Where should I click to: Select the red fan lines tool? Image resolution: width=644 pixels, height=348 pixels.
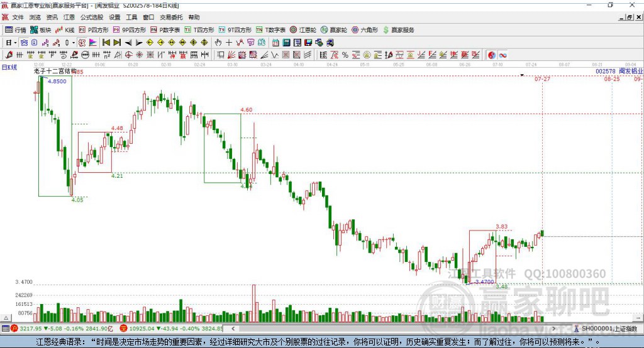tap(231, 55)
